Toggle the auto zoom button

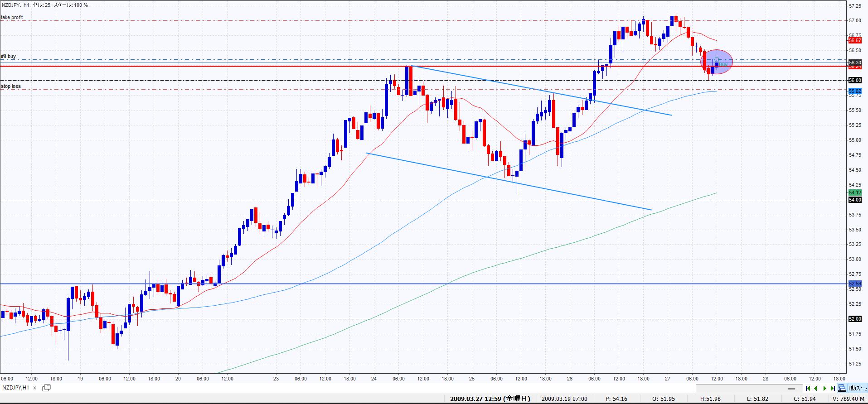click(858, 388)
